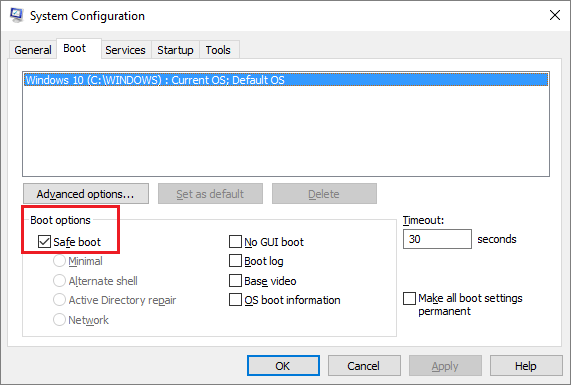Click the System Configuration title bar icon
This screenshot has height=385, width=571.
click(16, 15)
